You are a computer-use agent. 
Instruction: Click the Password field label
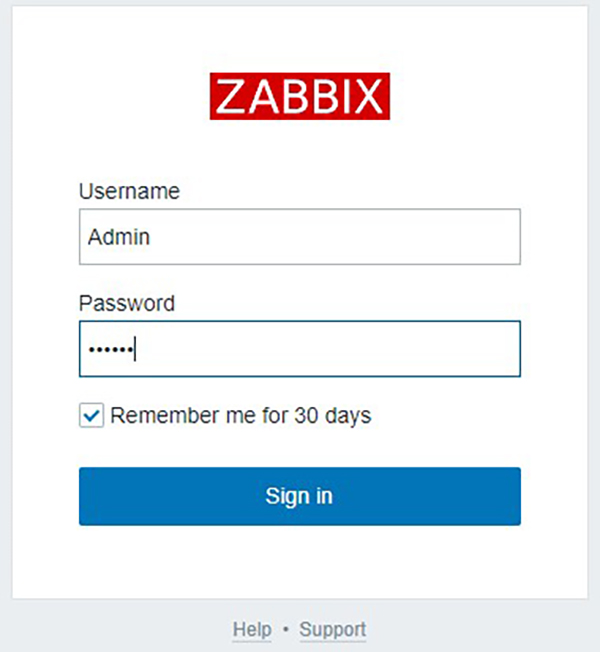pos(127,303)
